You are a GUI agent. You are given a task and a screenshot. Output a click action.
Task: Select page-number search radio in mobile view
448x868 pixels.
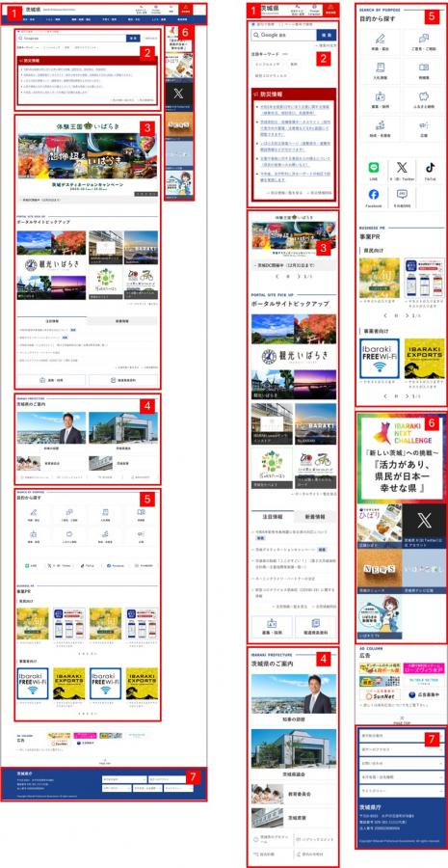[x=281, y=24]
